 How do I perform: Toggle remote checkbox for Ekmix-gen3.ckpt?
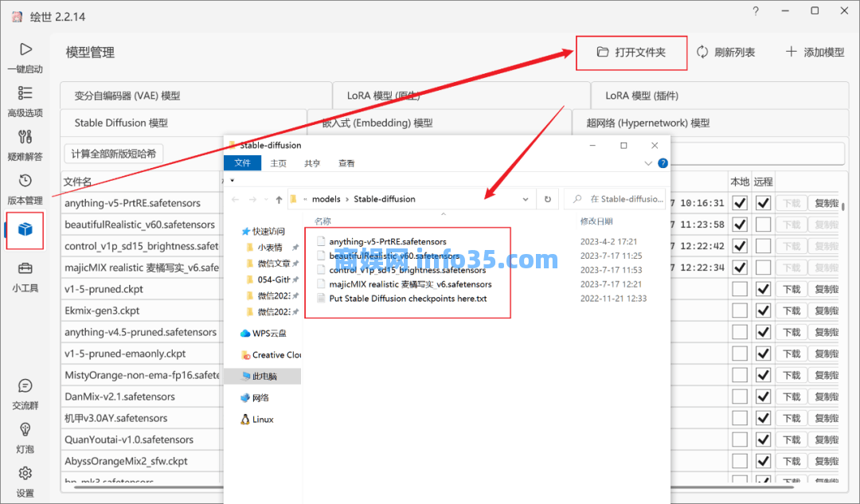coord(763,311)
